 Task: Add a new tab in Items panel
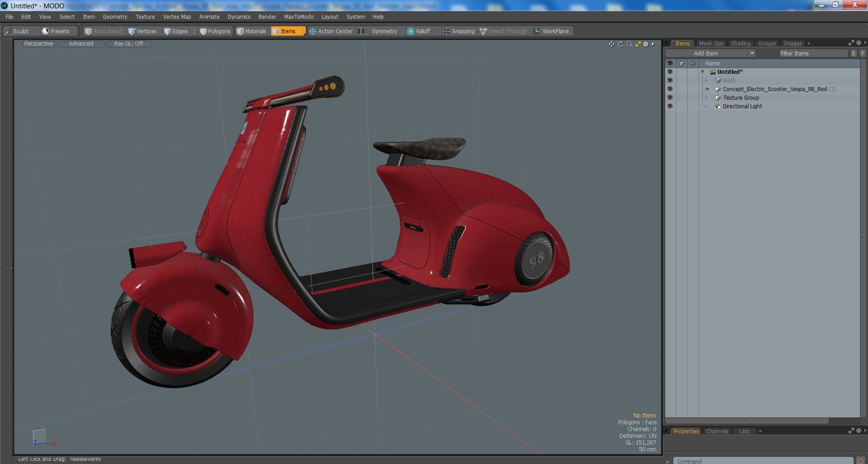click(808, 43)
